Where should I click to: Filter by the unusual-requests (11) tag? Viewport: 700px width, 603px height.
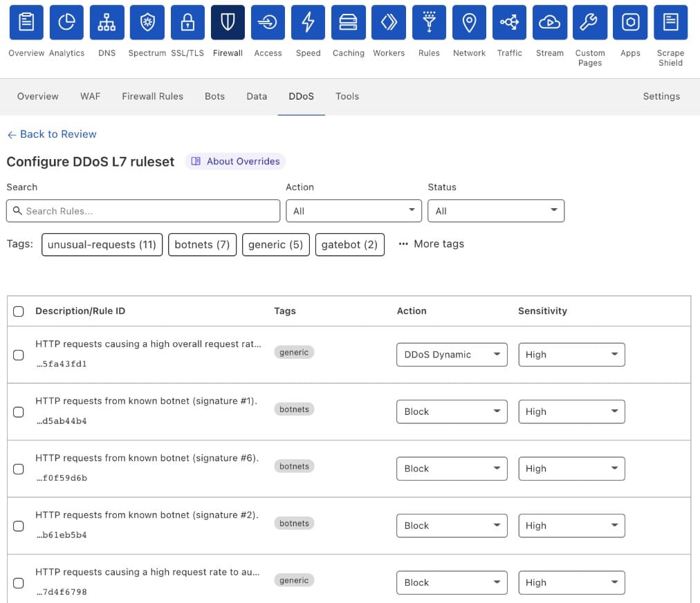tap(102, 245)
